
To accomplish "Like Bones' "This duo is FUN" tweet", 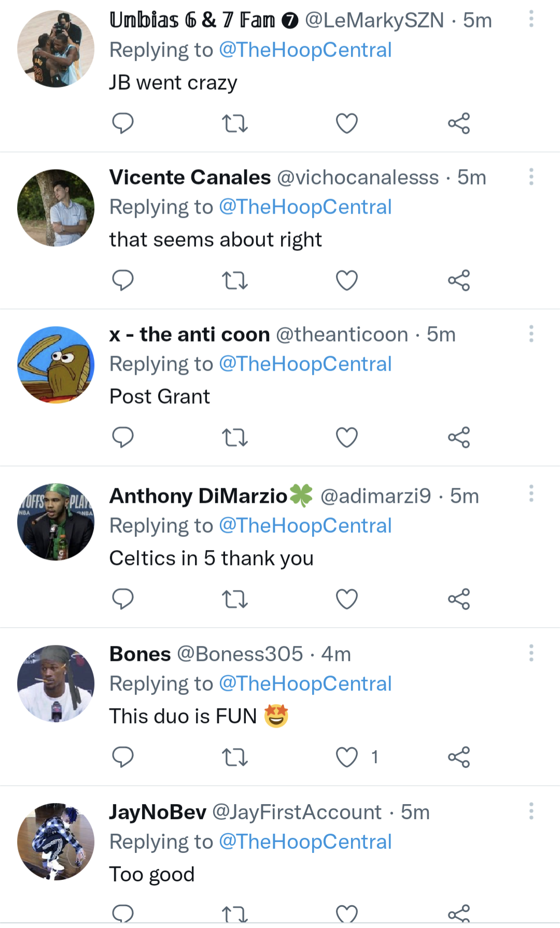I will (347, 757).
